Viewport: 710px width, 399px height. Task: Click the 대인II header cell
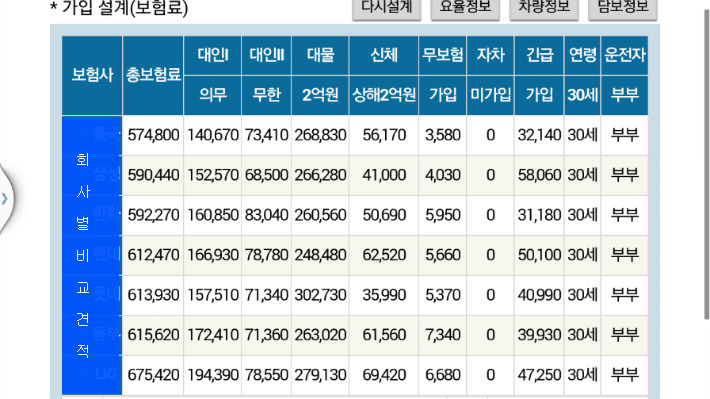click(267, 55)
